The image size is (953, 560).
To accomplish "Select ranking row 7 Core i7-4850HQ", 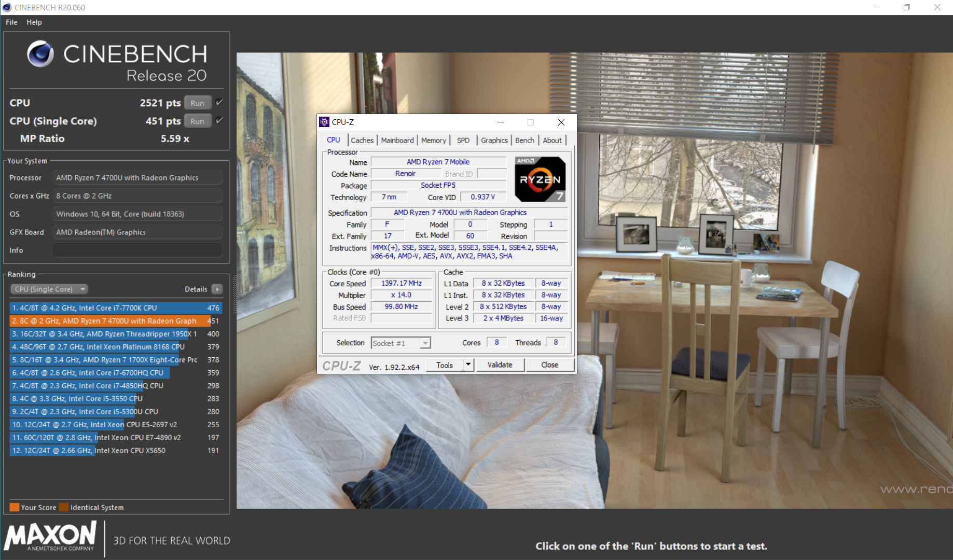I will (x=116, y=385).
